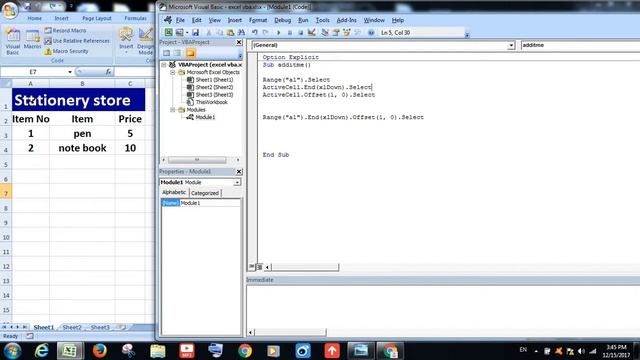Click Visual Basic icon in Excel ribbon
This screenshot has height=360, width=640.
tap(13, 41)
